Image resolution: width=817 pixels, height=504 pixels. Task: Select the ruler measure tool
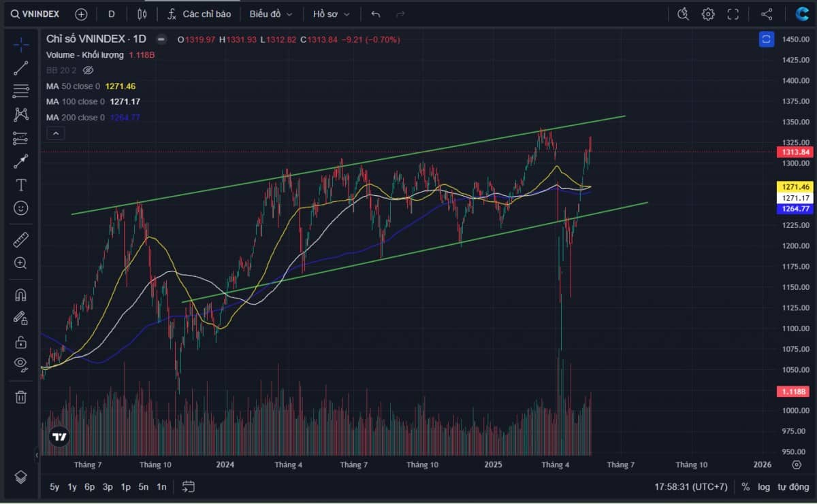point(21,239)
